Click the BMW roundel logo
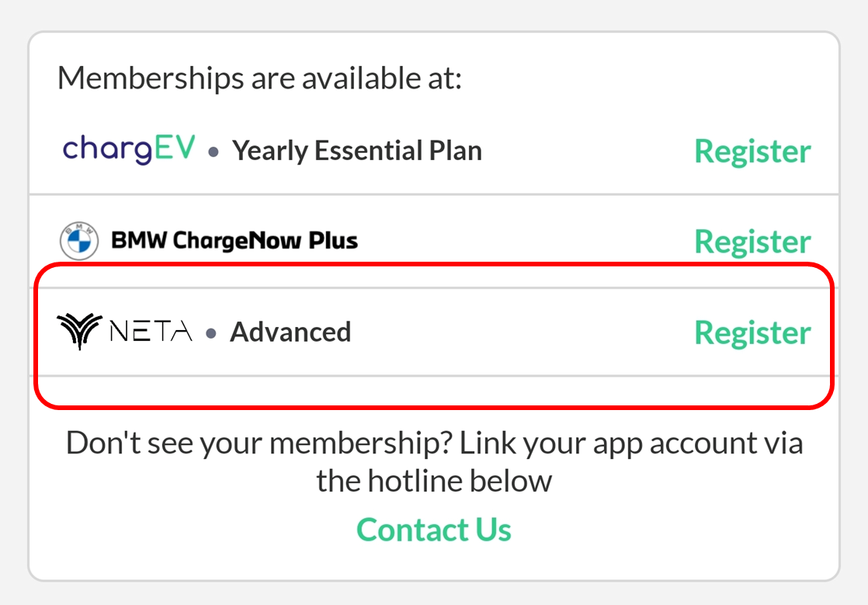The height and width of the screenshot is (605, 868). pos(79,241)
